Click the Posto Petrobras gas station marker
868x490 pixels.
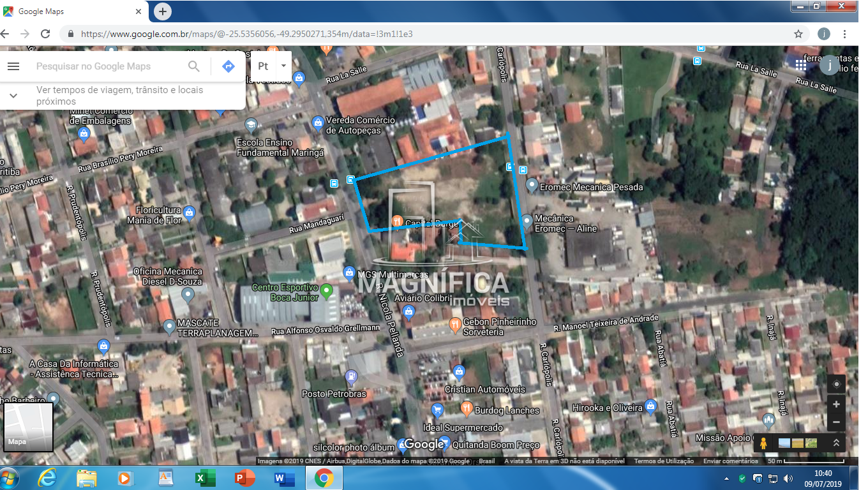click(350, 376)
